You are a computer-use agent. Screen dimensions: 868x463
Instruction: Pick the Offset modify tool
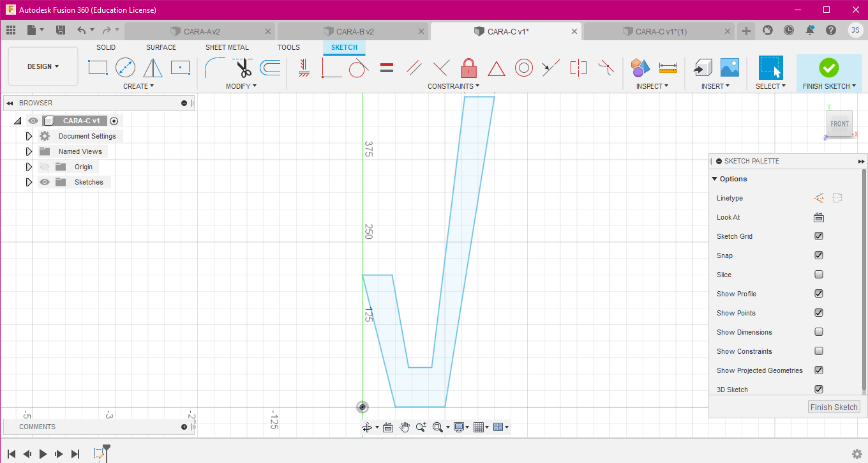[x=270, y=67]
